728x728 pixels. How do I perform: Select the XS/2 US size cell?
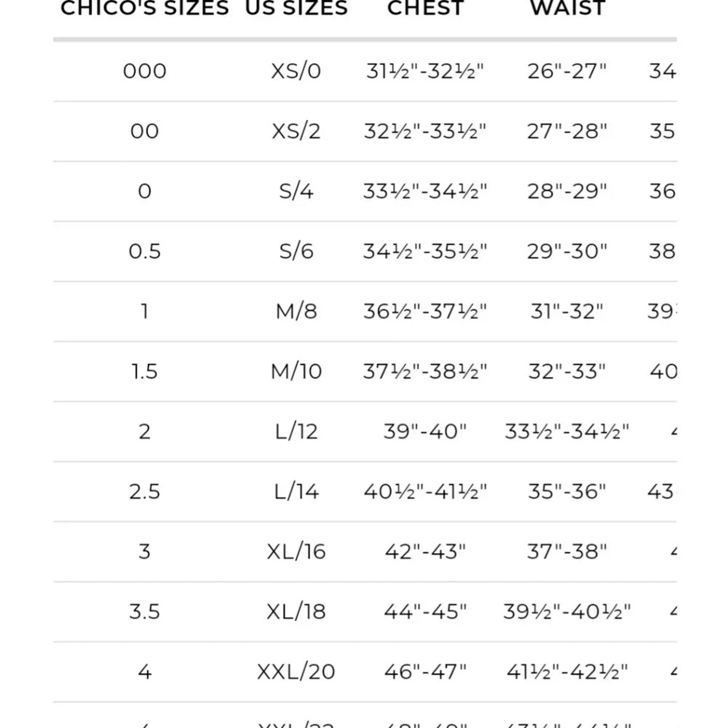coord(296,131)
